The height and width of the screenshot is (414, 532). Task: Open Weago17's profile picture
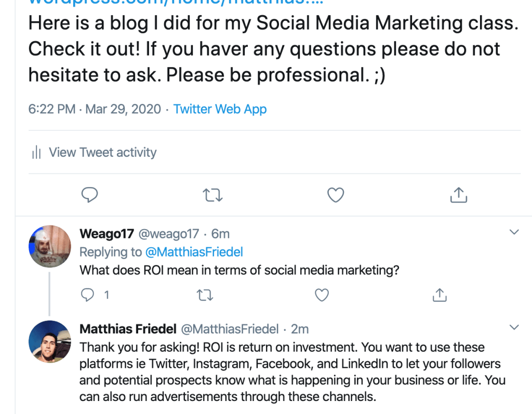[49, 246]
